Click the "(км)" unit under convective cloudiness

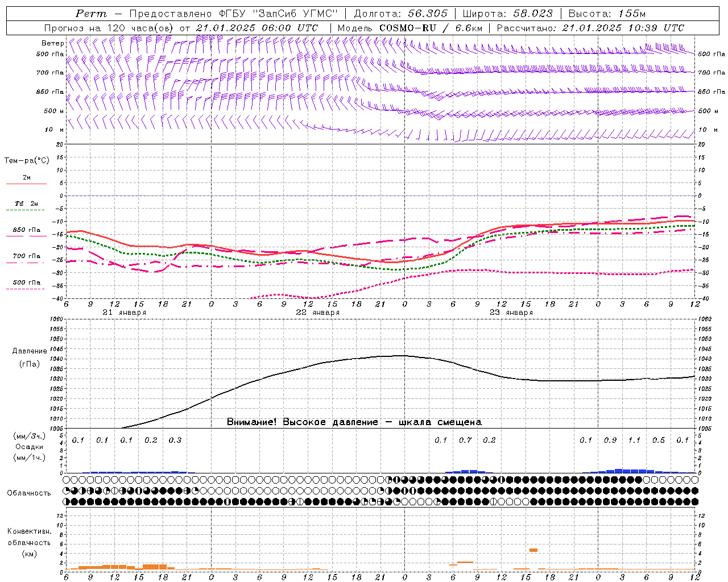coord(29,554)
